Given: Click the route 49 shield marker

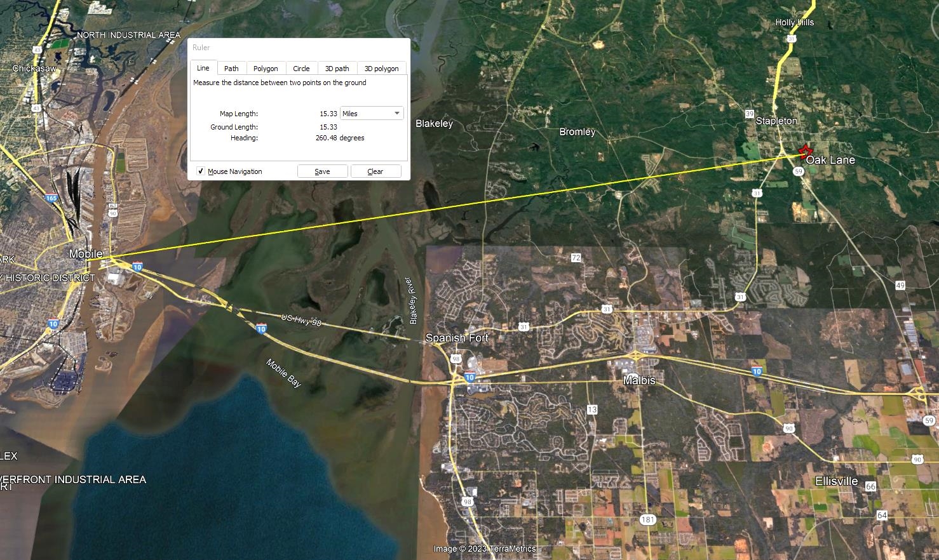Looking at the screenshot, I should pos(900,285).
